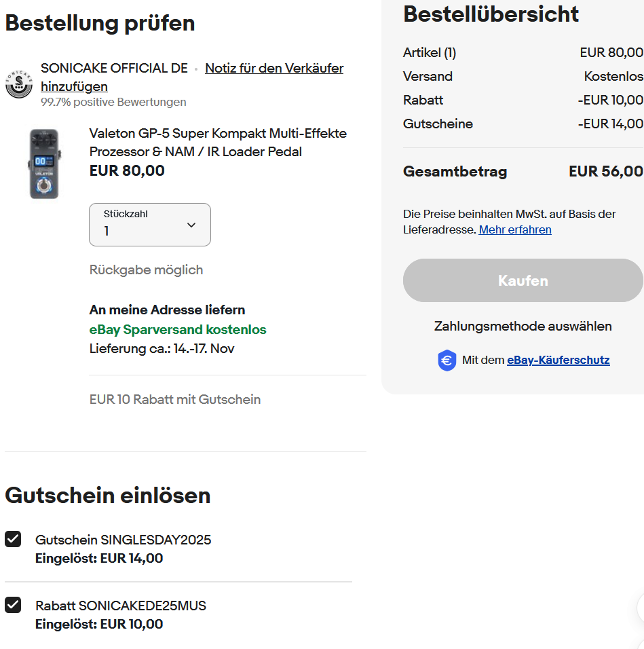Viewport: 644px width, 649px height.
Task: Click the SONICAKE seller logo icon
Action: (19, 84)
